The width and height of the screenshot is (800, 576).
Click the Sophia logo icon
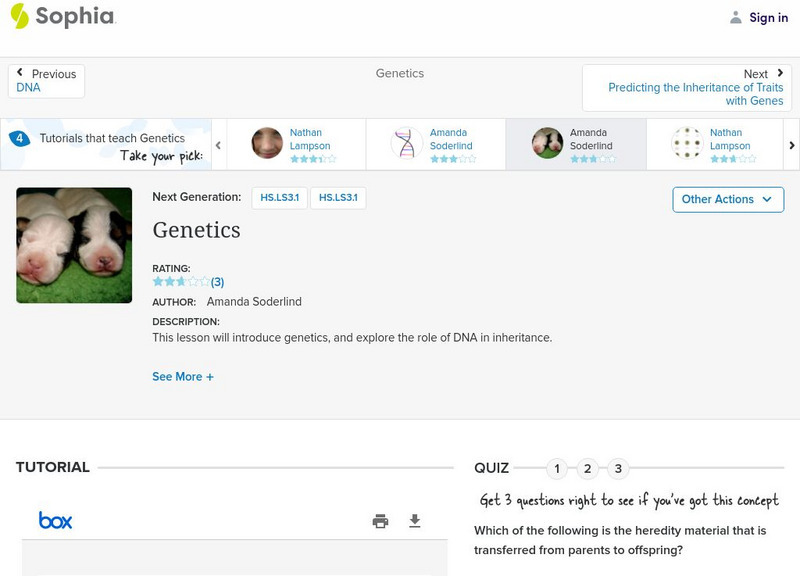tap(20, 16)
